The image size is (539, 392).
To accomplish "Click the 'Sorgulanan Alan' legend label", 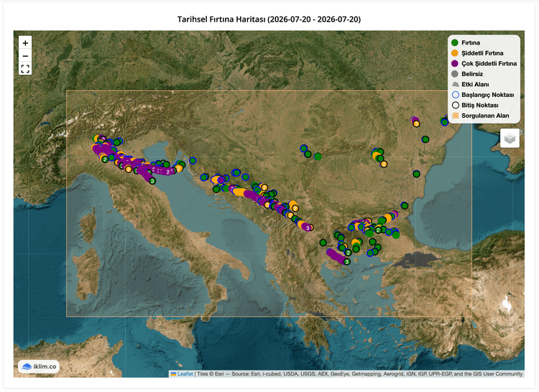I will pos(485,116).
